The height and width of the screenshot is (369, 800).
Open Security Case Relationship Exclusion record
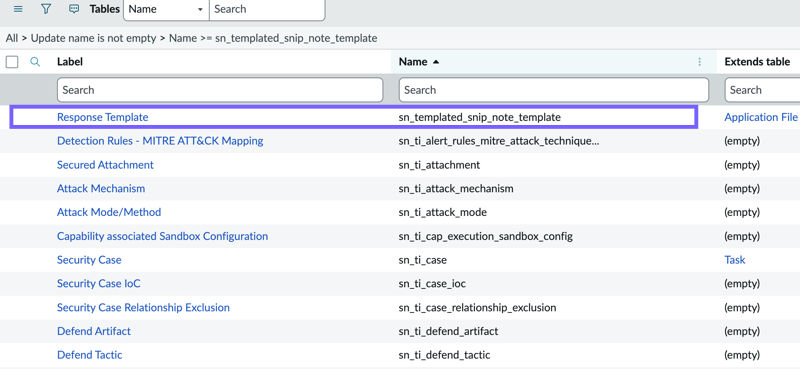tap(143, 308)
